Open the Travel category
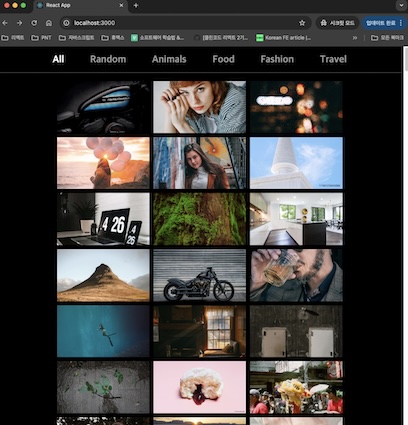The height and width of the screenshot is (425, 408). point(333,59)
